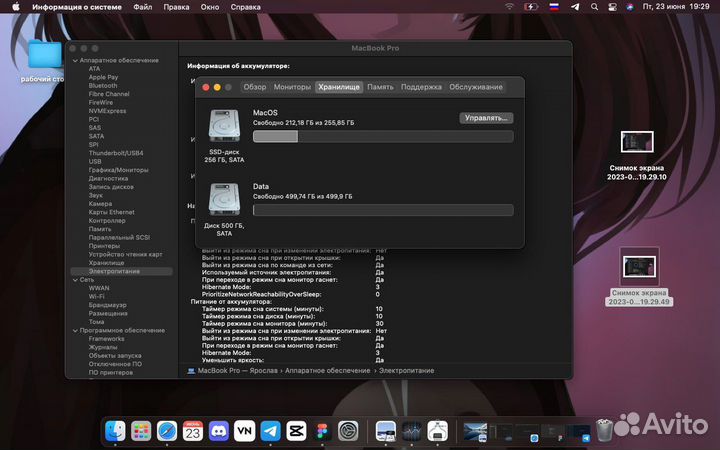Select Объекты запуска in sidebar
720x450 pixels.
(x=115, y=356)
